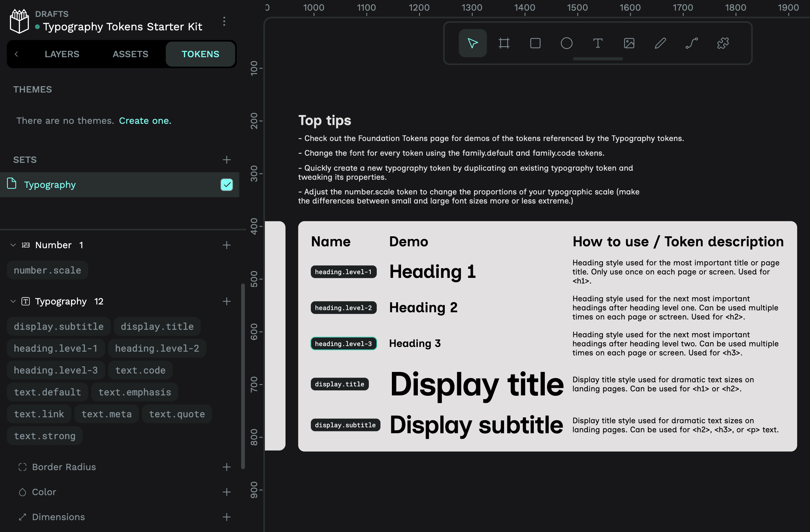Image resolution: width=810 pixels, height=532 pixels.
Task: Select the Pencil draw tool
Action: [x=660, y=43]
